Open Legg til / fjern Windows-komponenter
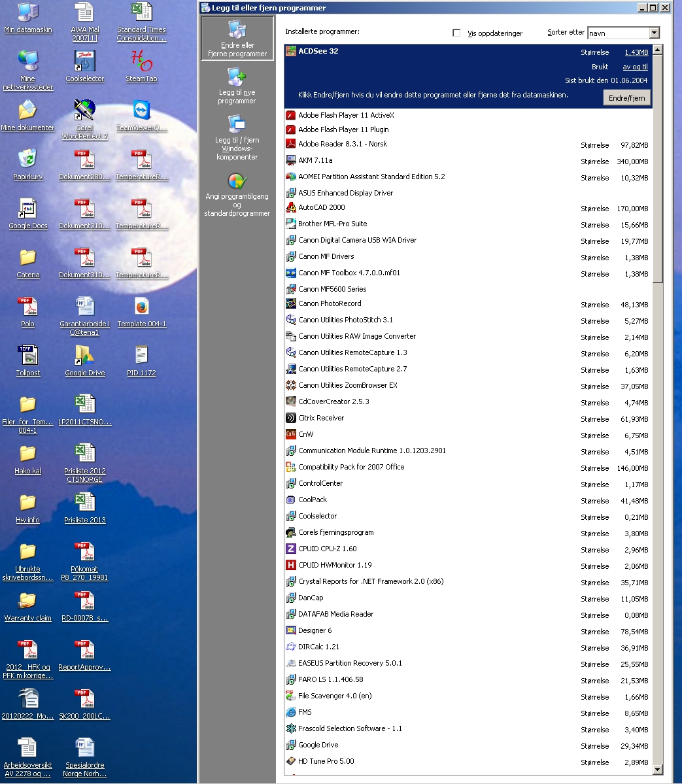This screenshot has height=784, width=682. pyautogui.click(x=237, y=137)
